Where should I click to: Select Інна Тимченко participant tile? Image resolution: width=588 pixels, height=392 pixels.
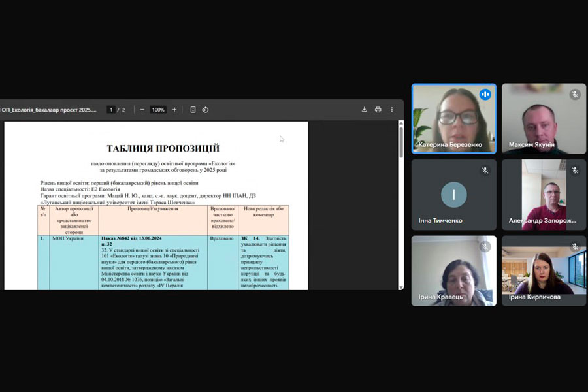tap(454, 195)
